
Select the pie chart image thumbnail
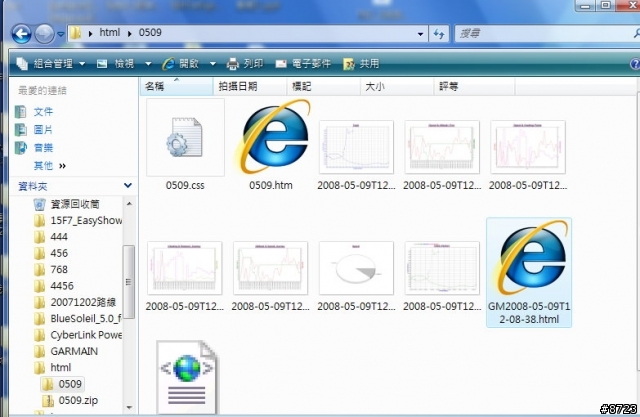click(356, 268)
